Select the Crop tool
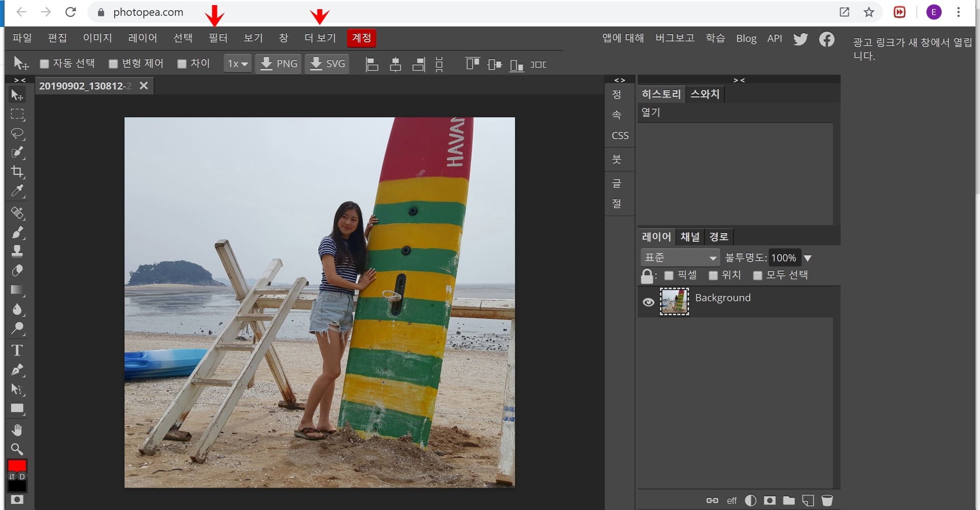This screenshot has height=510, width=980. pyautogui.click(x=17, y=172)
